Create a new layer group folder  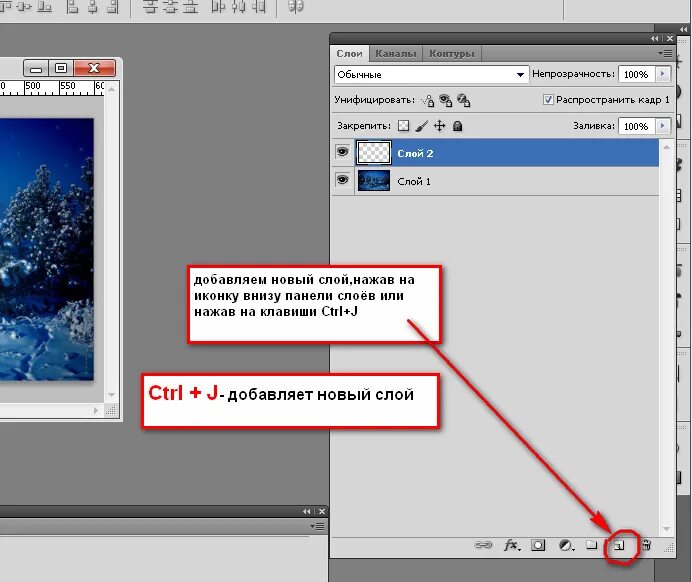591,545
